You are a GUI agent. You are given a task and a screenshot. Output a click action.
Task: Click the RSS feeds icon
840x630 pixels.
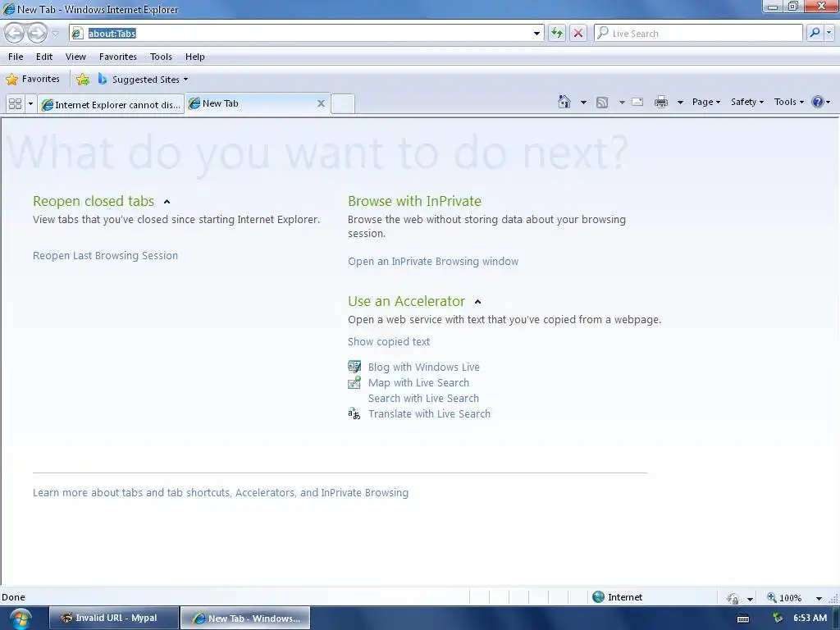coord(602,102)
